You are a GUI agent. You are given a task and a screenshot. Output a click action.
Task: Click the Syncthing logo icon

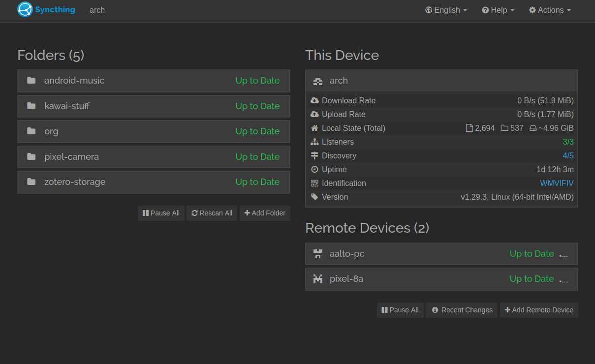coord(25,10)
